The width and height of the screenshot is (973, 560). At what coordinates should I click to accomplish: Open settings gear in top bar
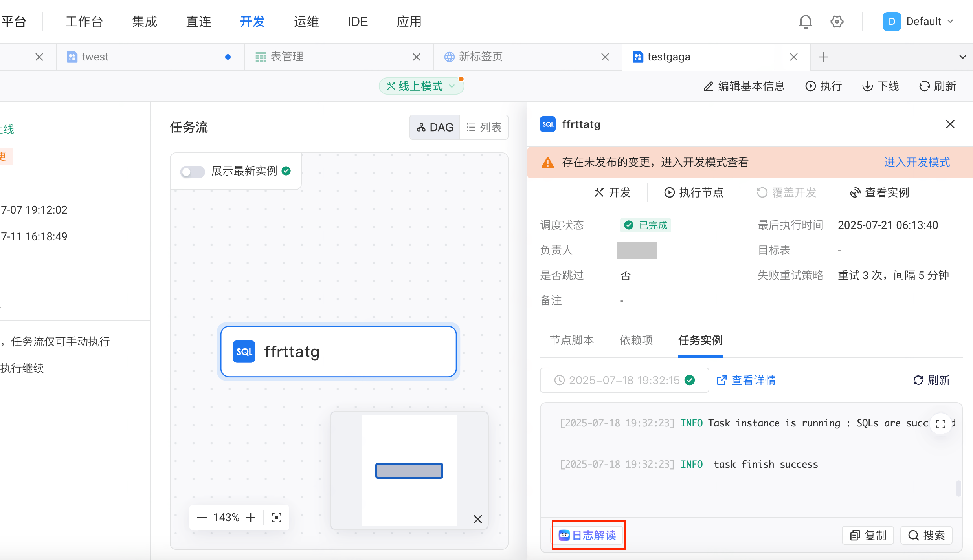[x=837, y=22]
